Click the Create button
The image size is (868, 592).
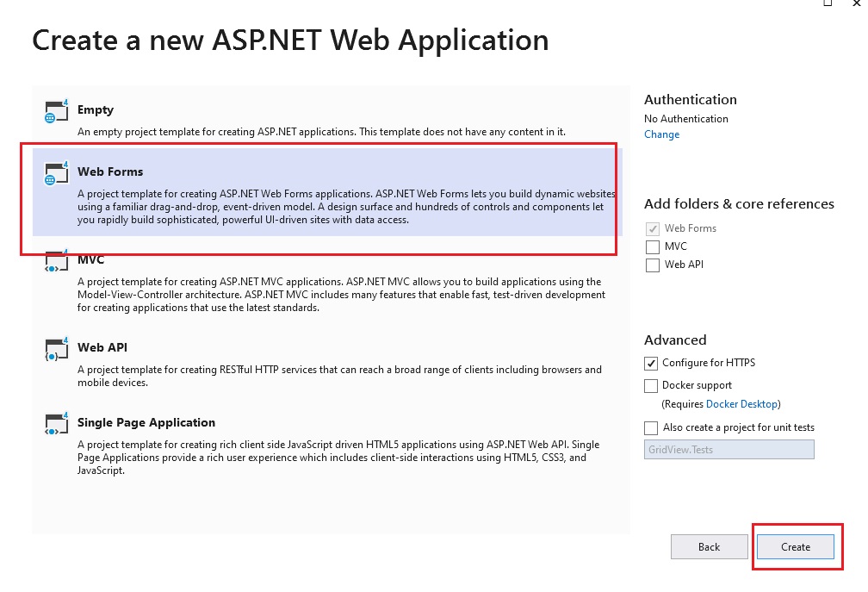(796, 547)
